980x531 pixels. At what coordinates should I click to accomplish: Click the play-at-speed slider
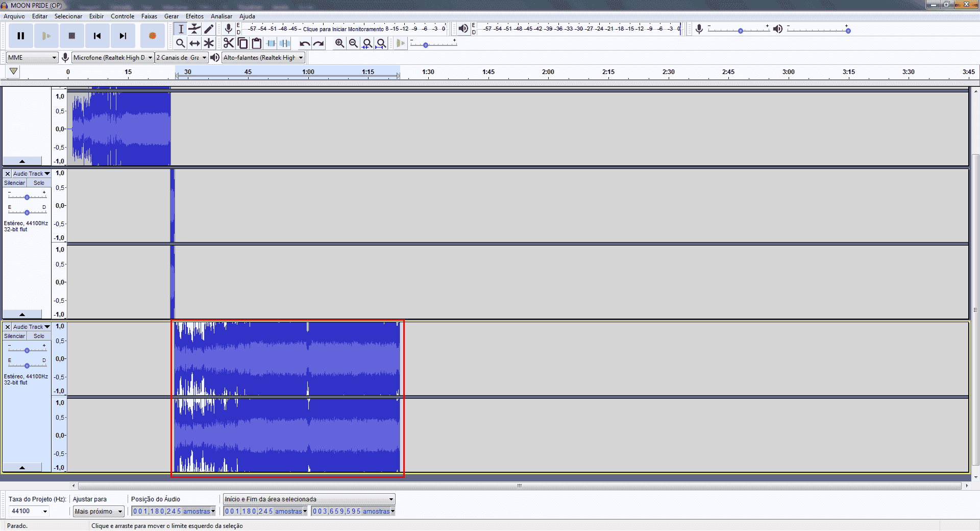[433, 44]
